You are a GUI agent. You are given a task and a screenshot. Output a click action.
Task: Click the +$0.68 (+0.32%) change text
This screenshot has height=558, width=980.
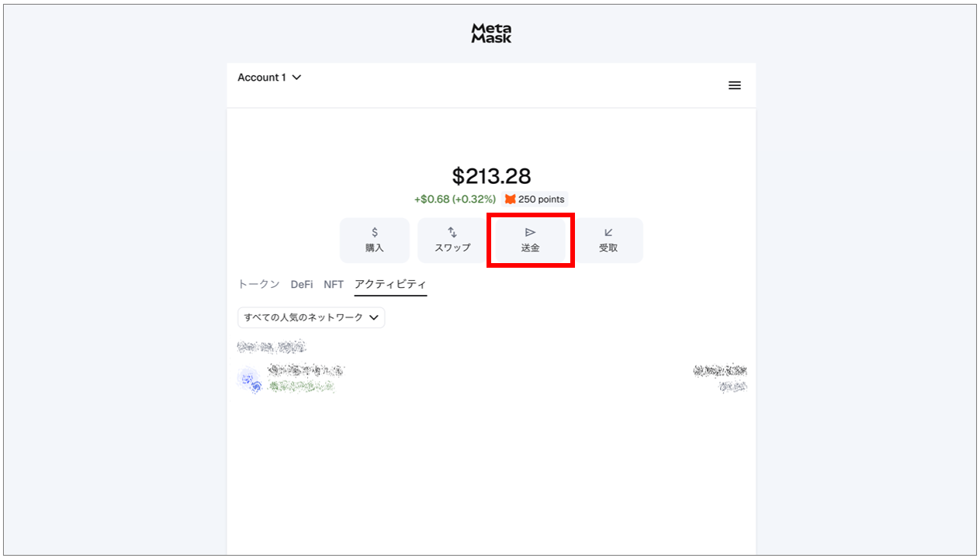455,199
